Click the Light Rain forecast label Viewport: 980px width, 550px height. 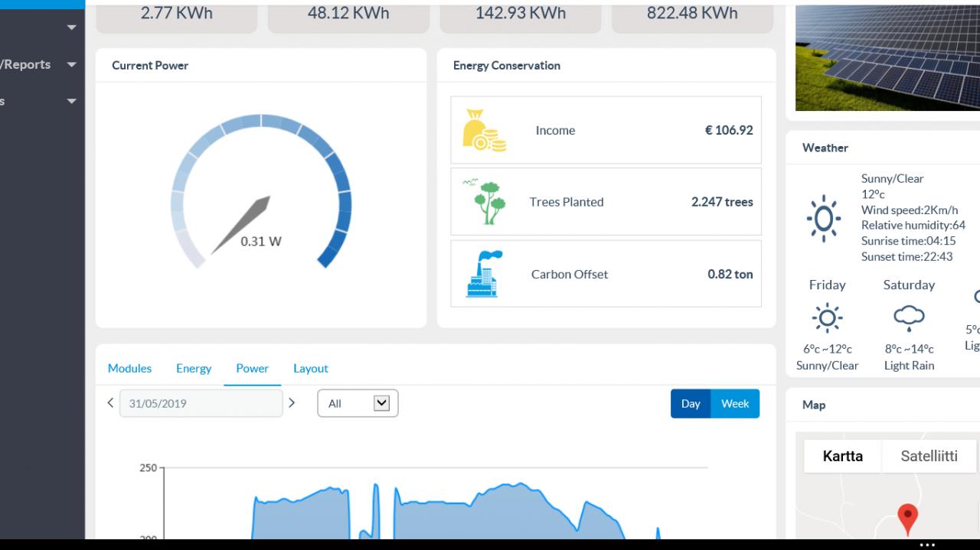pyautogui.click(x=909, y=365)
